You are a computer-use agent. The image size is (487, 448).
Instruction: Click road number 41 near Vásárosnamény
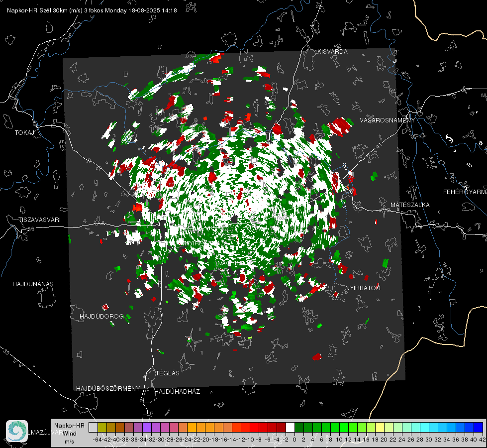point(378,145)
